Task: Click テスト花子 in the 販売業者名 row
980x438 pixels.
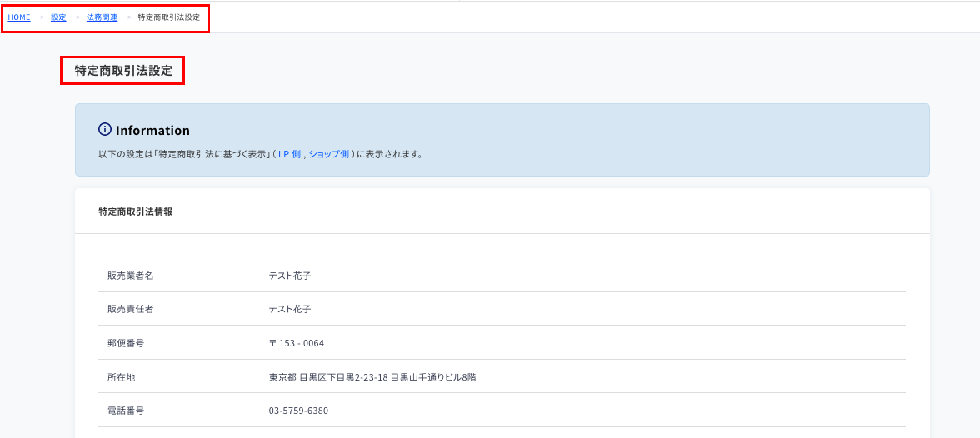Action: 290,276
